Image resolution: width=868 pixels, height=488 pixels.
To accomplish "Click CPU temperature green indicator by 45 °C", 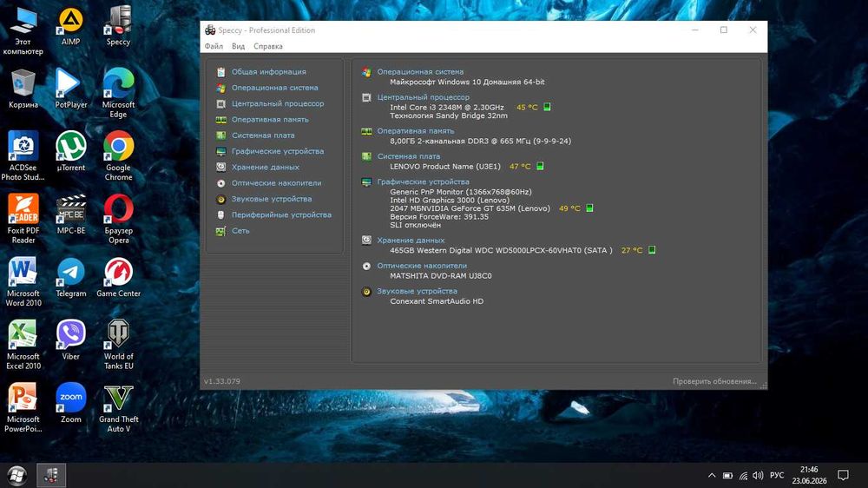I will (547, 107).
